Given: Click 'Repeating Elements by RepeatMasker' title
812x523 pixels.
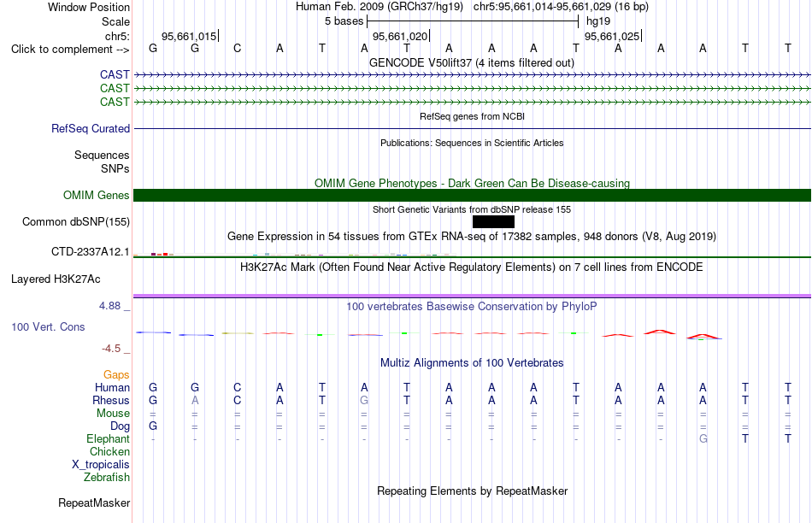Looking at the screenshot, I should 473,491.
